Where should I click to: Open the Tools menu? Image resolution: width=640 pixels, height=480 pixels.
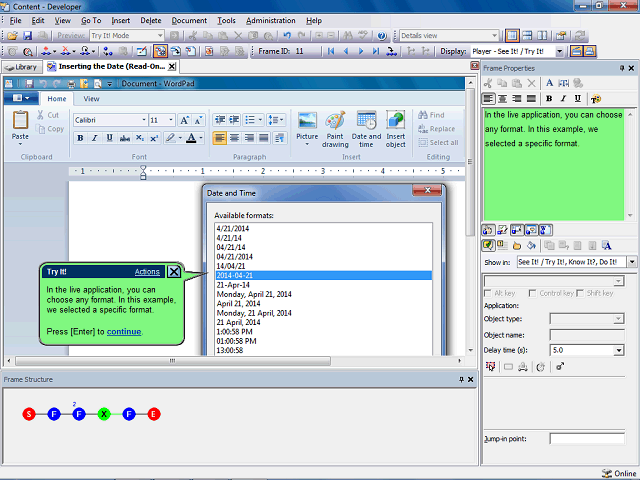click(x=226, y=20)
